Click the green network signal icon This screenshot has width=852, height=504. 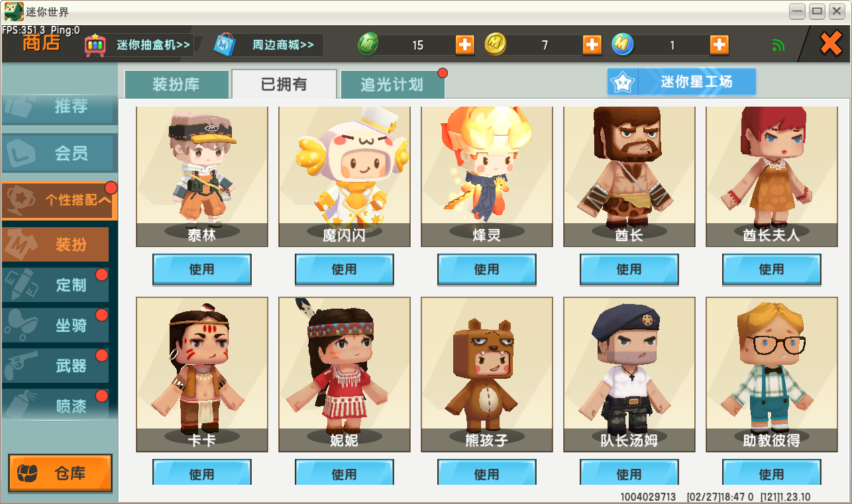click(x=778, y=45)
